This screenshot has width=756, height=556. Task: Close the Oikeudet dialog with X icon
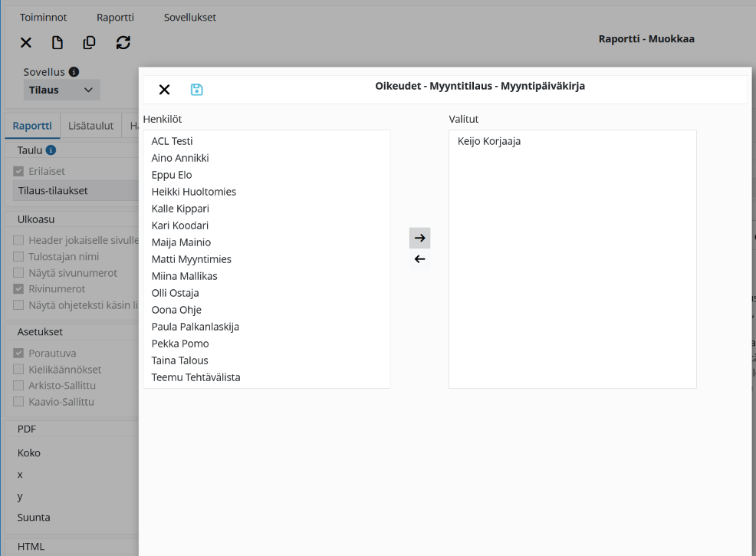[x=164, y=90]
